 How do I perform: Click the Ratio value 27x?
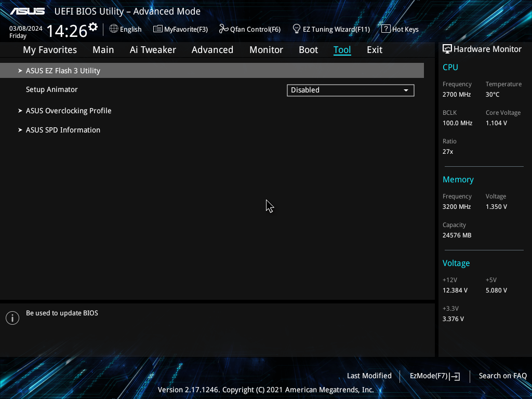tap(448, 152)
